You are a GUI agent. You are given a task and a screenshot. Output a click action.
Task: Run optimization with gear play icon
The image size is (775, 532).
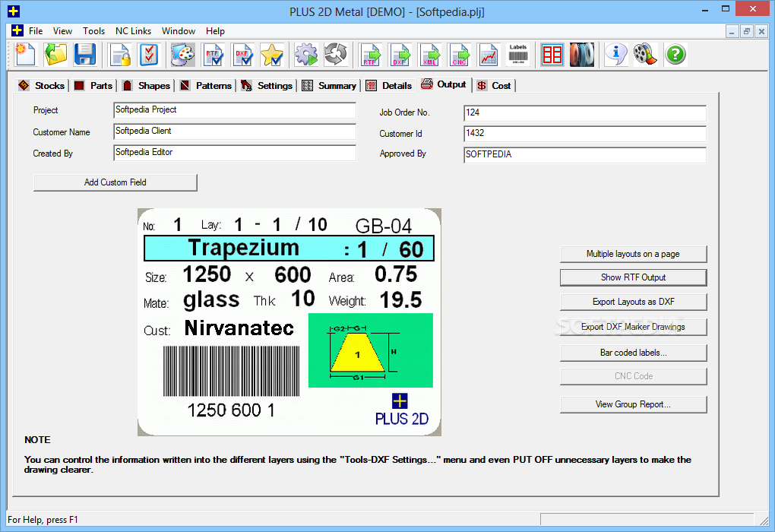point(306,55)
